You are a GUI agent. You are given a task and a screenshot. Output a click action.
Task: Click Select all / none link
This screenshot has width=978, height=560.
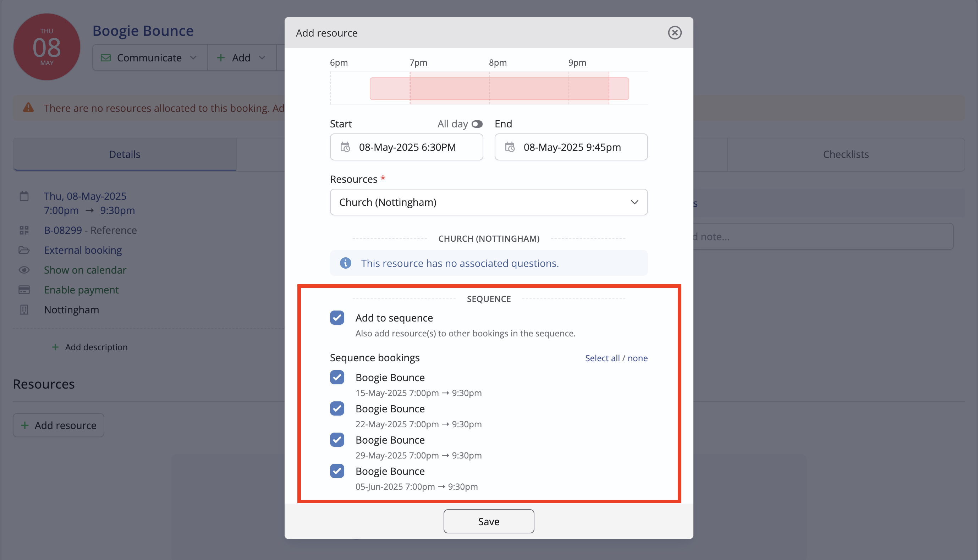tap(616, 358)
